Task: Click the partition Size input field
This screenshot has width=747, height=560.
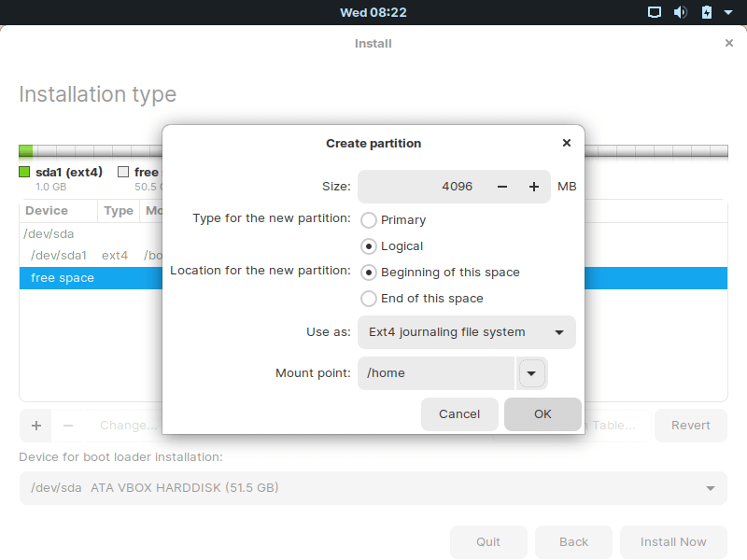Action: pyautogui.click(x=420, y=187)
